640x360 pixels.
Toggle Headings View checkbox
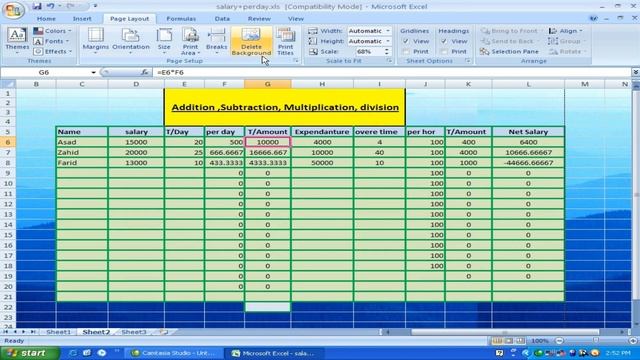click(444, 41)
